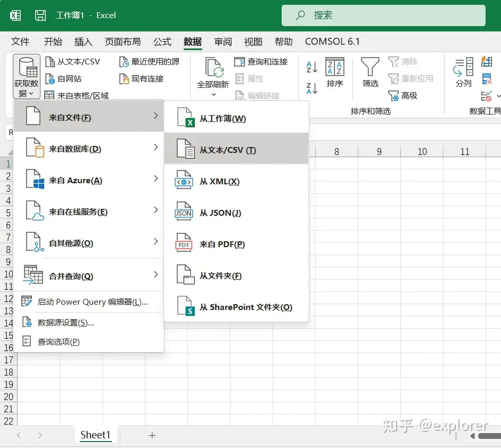Select row header 21
The width and height of the screenshot is (501, 448).
9,409
